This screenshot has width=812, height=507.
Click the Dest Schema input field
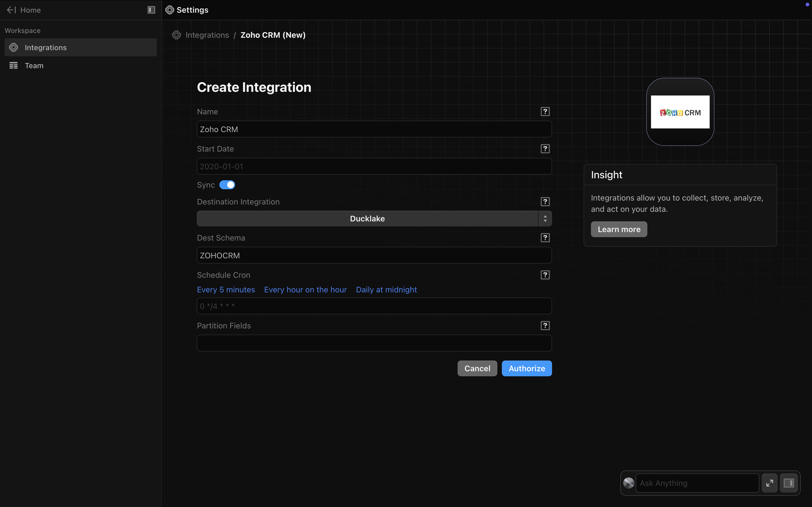click(374, 255)
